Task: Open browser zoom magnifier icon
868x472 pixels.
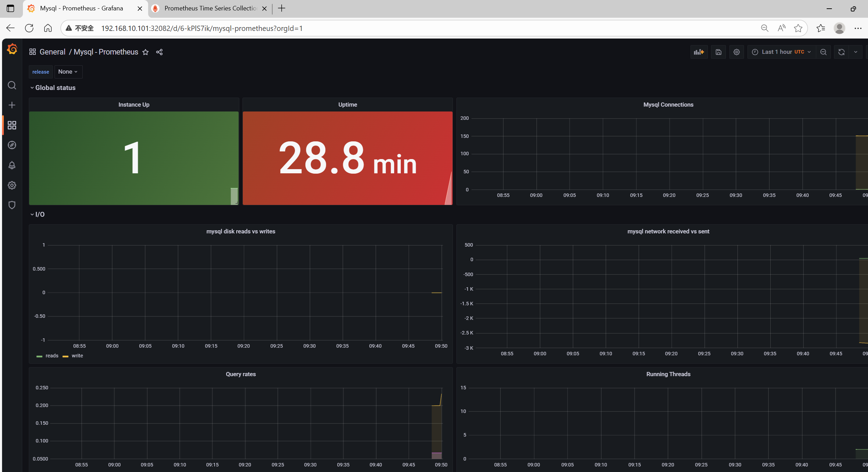Action: (x=764, y=28)
